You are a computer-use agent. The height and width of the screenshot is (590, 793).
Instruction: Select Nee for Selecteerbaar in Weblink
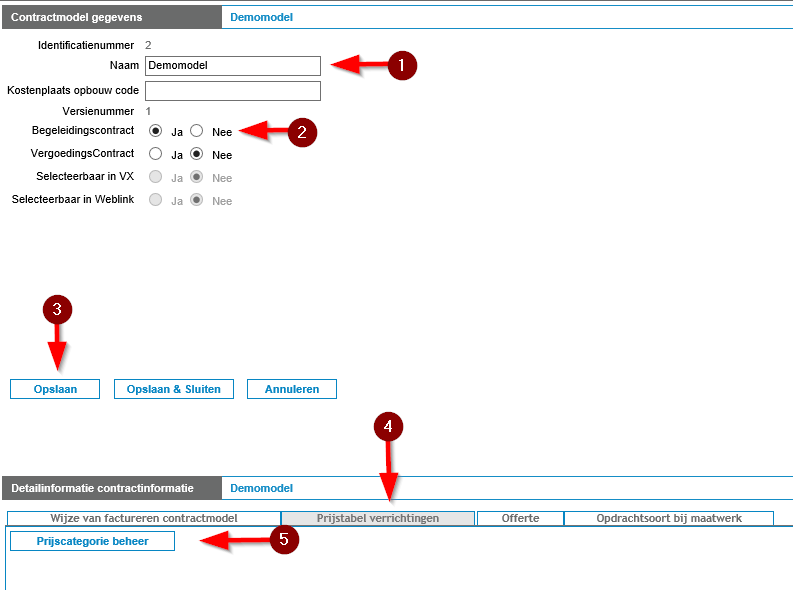click(x=197, y=200)
